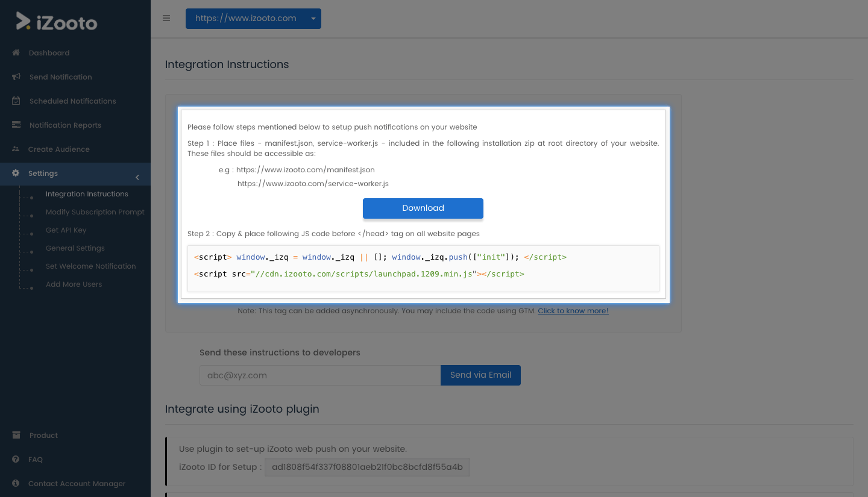
Task: Click the Step 1 instruction text
Action: pos(423,148)
